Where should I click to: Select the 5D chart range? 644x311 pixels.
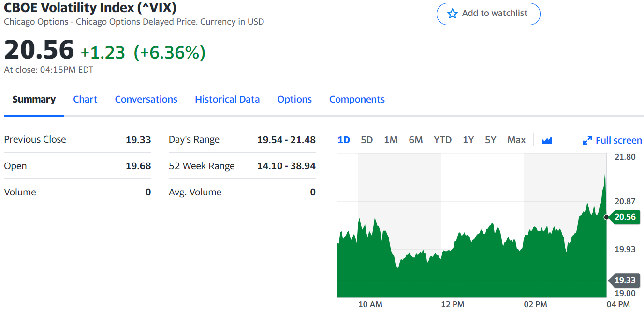coord(367,140)
